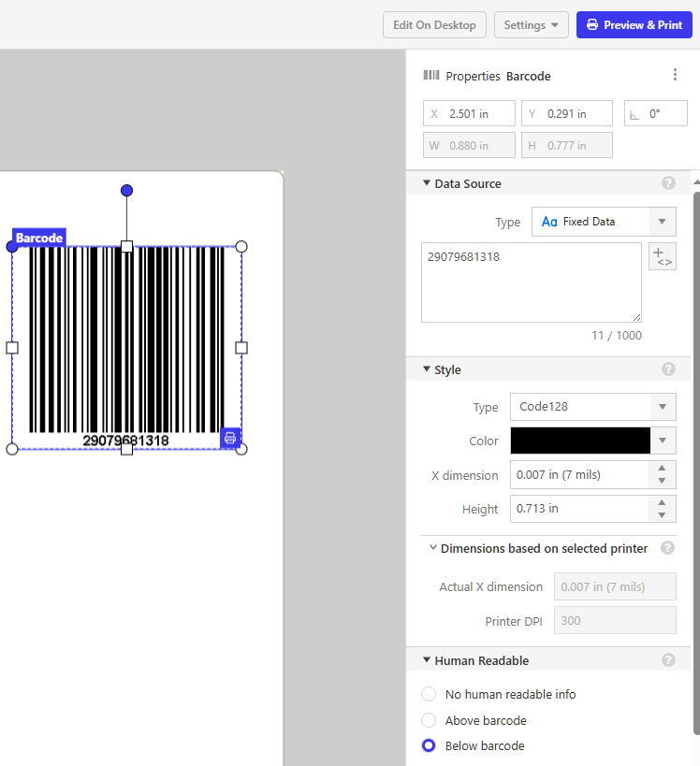Select Below barcode radio option
This screenshot has width=700, height=766.
[429, 745]
